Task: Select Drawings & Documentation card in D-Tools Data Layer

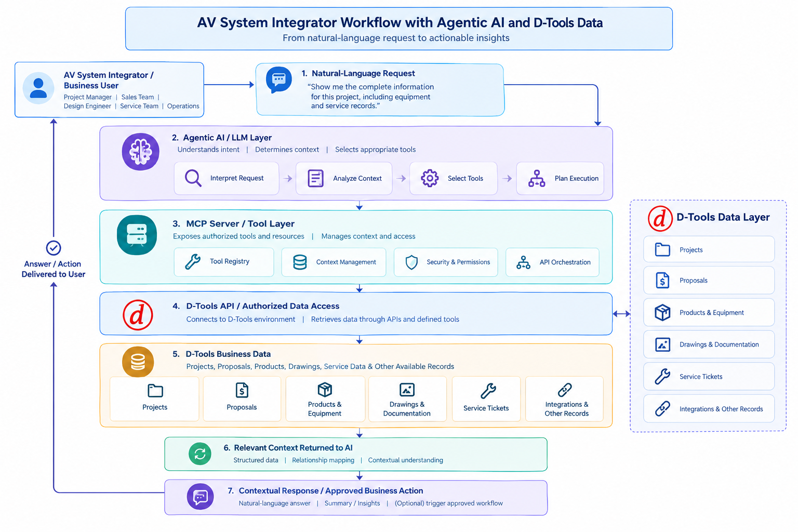Action: [x=709, y=344]
